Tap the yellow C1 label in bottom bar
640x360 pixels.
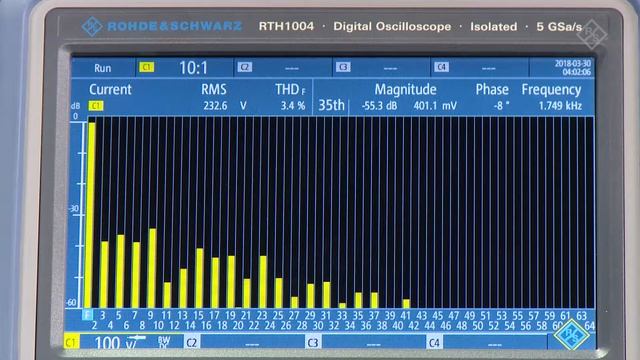tap(71, 342)
